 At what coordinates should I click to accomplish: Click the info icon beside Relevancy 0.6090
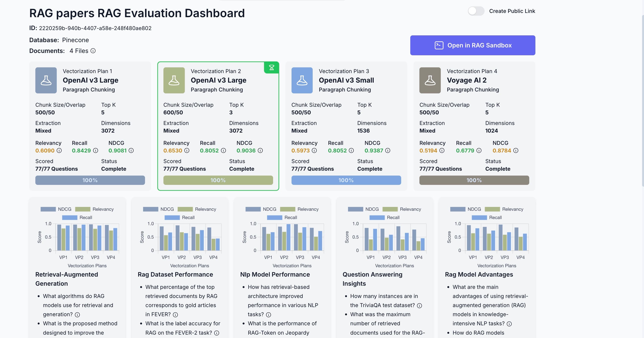pos(59,151)
